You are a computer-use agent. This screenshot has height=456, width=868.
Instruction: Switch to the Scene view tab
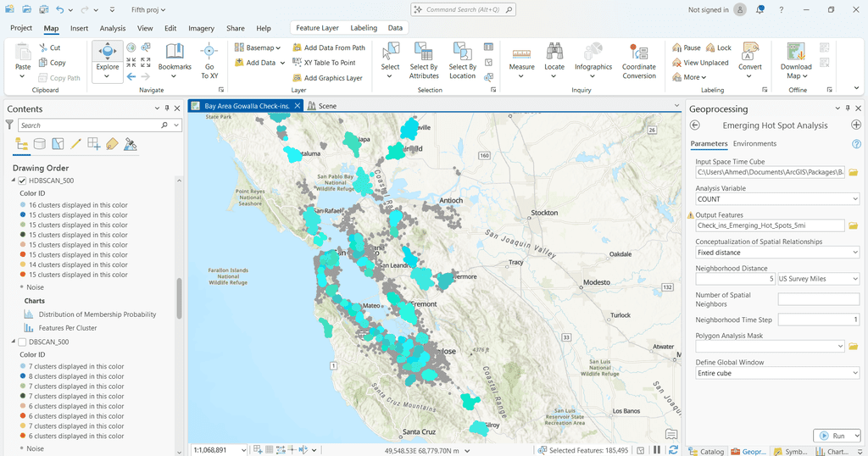click(x=322, y=106)
